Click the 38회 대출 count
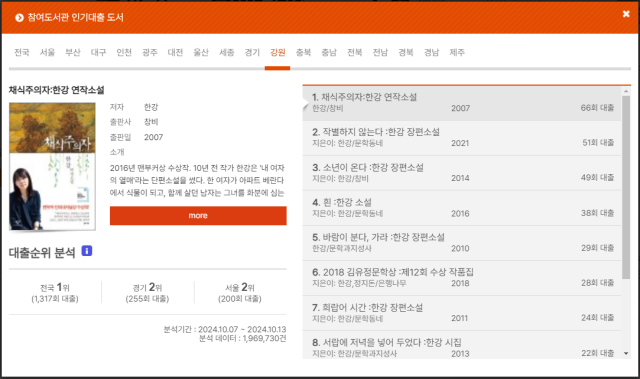 click(597, 213)
